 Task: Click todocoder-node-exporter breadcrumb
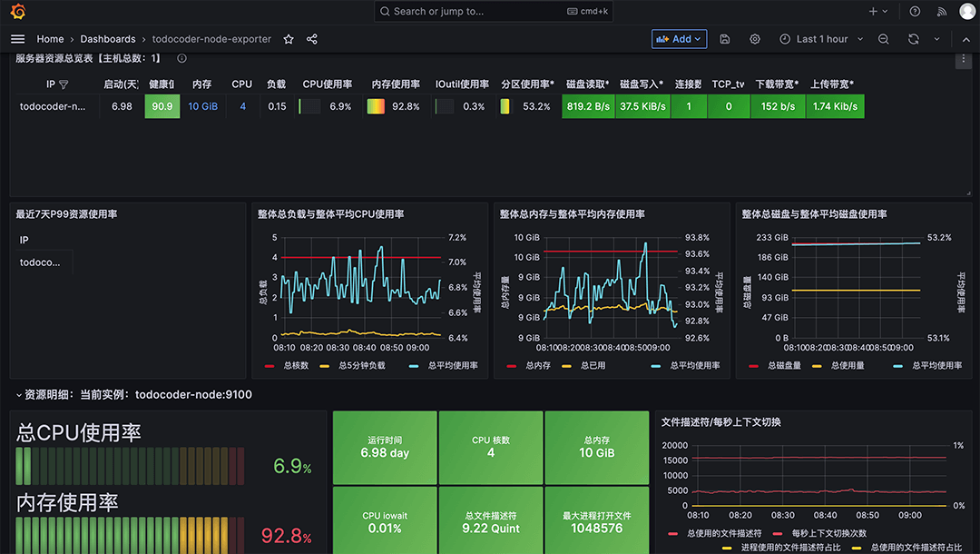click(211, 39)
